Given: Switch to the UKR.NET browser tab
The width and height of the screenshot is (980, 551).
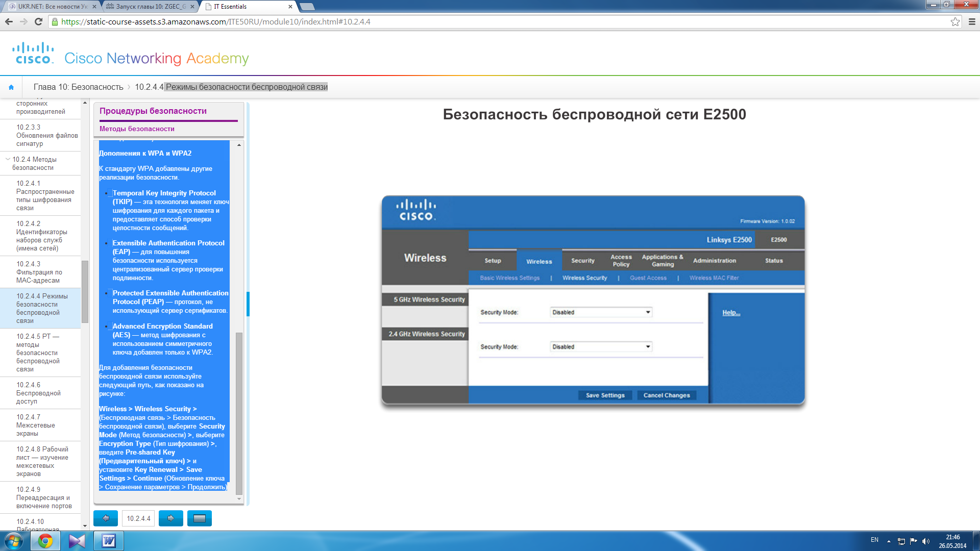Looking at the screenshot, I should coord(51,7).
